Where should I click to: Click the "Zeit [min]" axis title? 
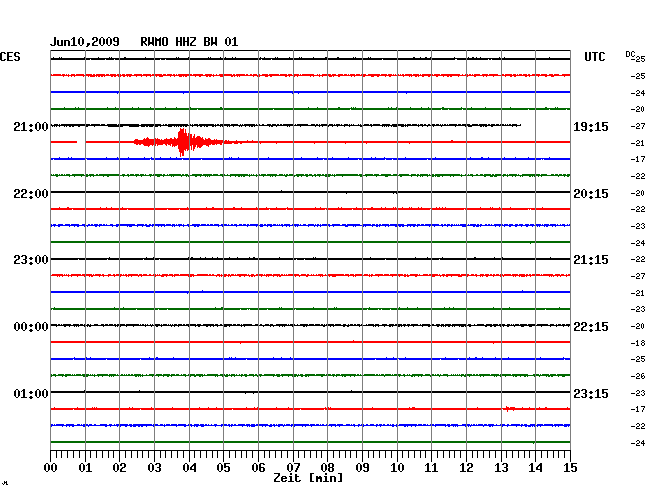point(308,478)
